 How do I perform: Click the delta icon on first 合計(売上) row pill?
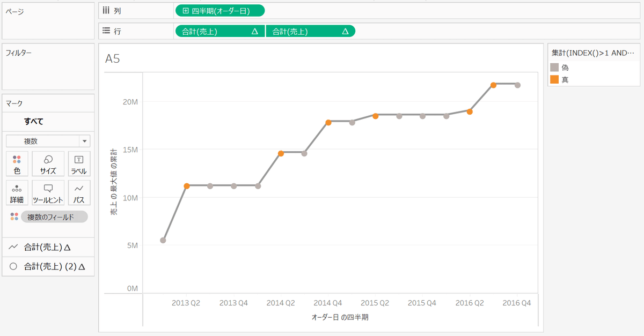click(255, 32)
